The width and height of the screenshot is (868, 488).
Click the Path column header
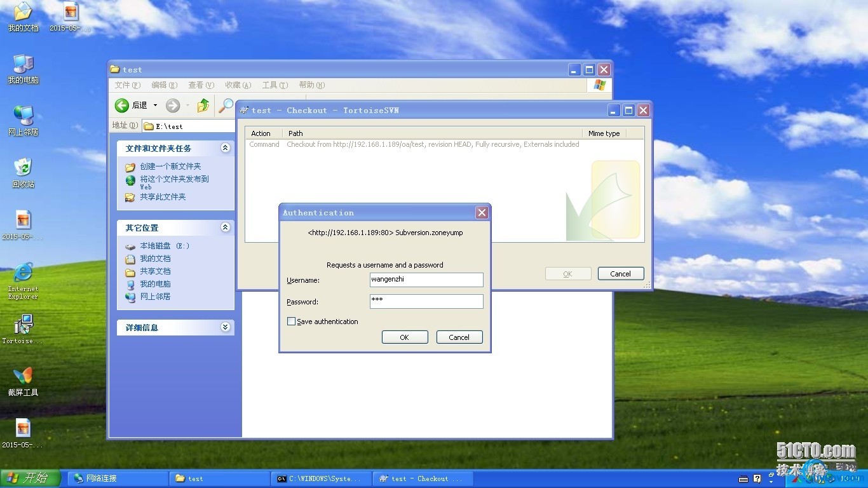(432, 133)
